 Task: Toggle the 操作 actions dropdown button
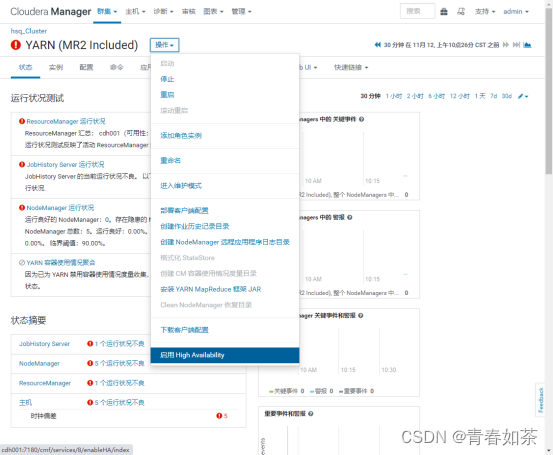click(164, 45)
